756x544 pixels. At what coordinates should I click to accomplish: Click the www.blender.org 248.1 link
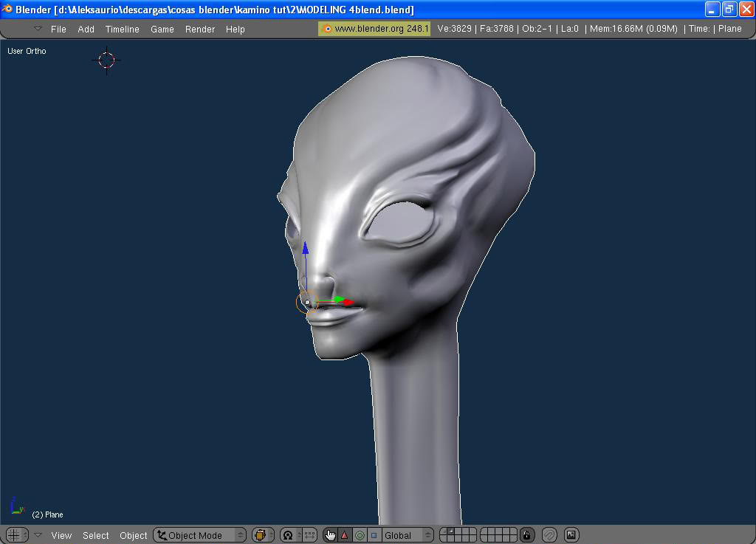tap(374, 29)
